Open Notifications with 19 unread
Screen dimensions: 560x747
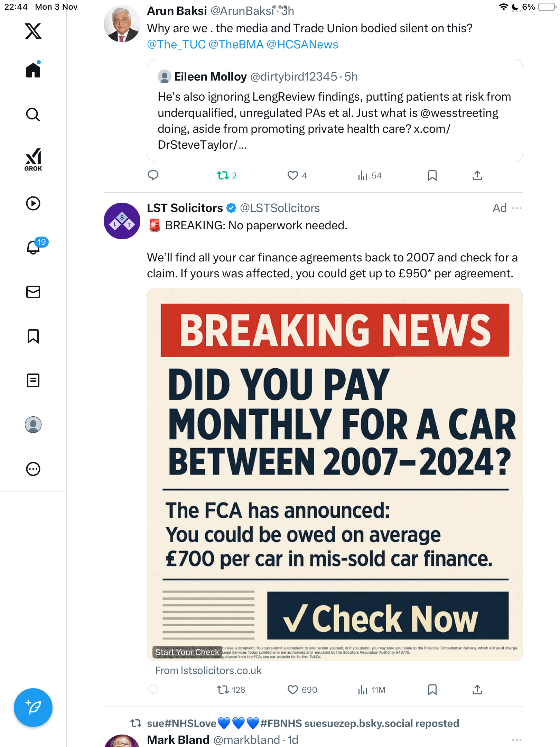tap(34, 247)
